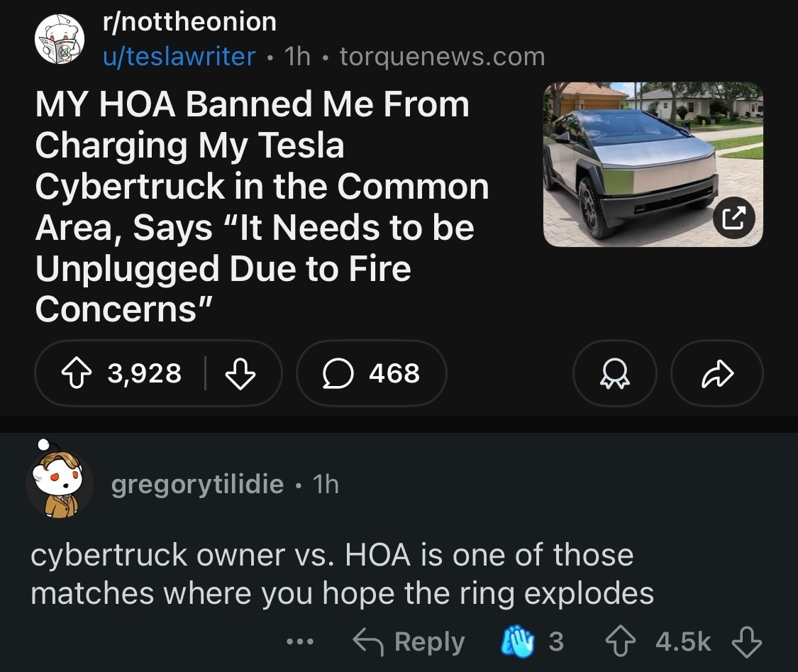View u/teslawriter profile
The width and height of the screenshot is (798, 672).
pyautogui.click(x=179, y=56)
